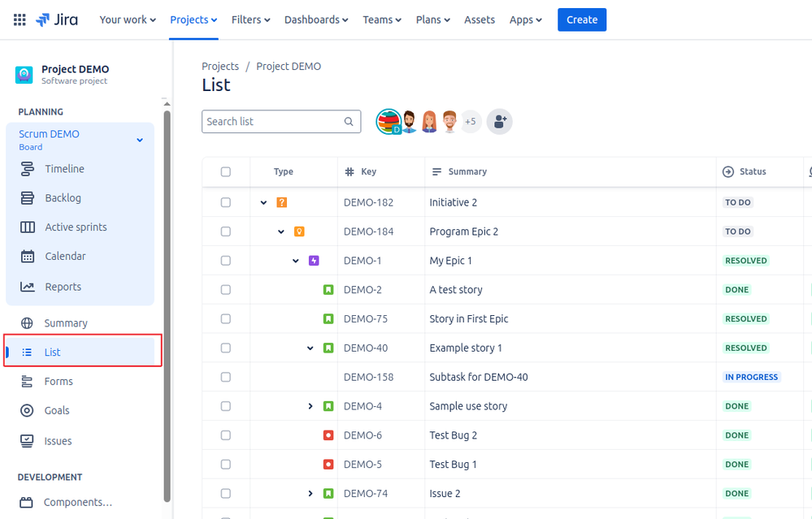This screenshot has height=519, width=812.
Task: Check the box for DEMO-75
Action: click(x=226, y=318)
